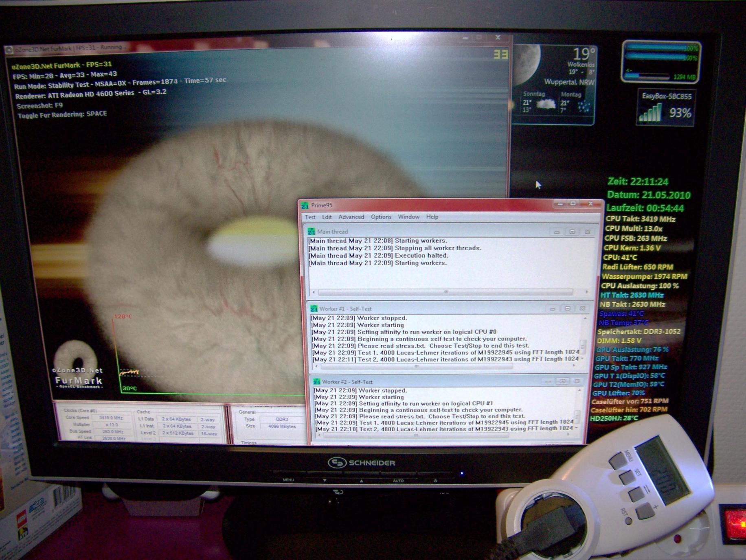
Task: Click the Worker #1 window icon
Action: coord(314,308)
